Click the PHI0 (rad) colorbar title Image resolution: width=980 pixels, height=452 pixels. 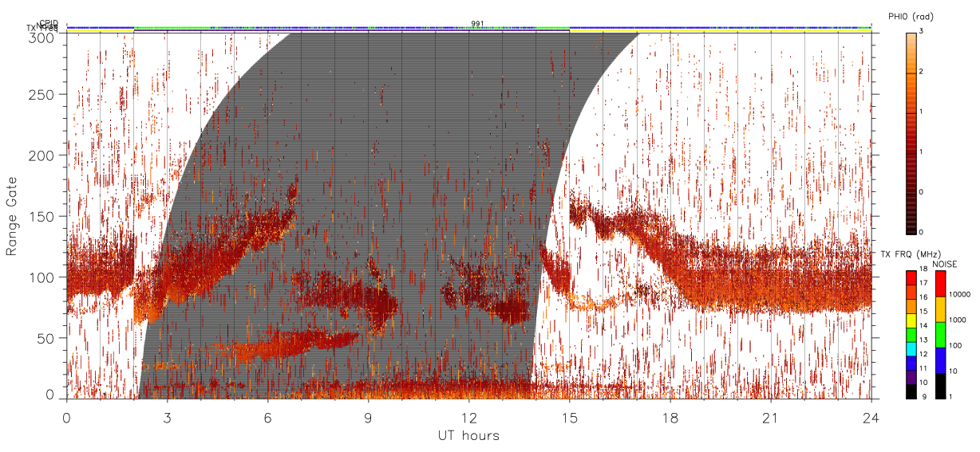point(911,17)
